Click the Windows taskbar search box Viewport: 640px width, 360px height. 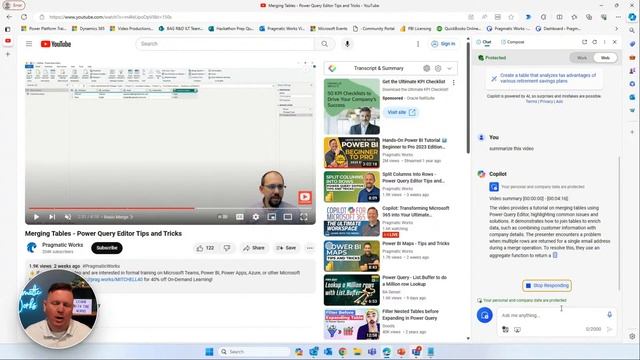[x=253, y=351]
